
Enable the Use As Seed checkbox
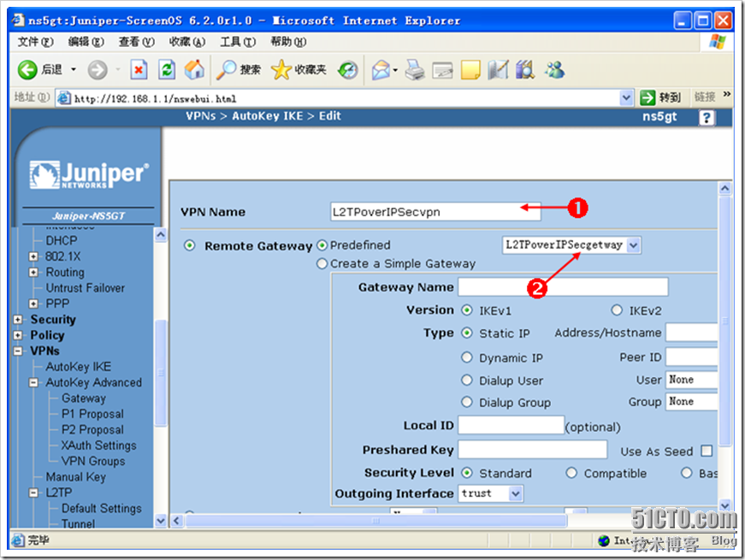pos(707,451)
